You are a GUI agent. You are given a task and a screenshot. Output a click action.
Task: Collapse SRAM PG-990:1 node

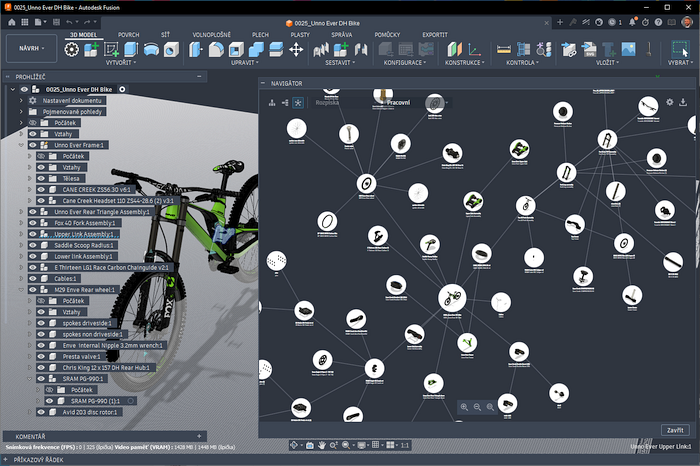[x=29, y=379]
